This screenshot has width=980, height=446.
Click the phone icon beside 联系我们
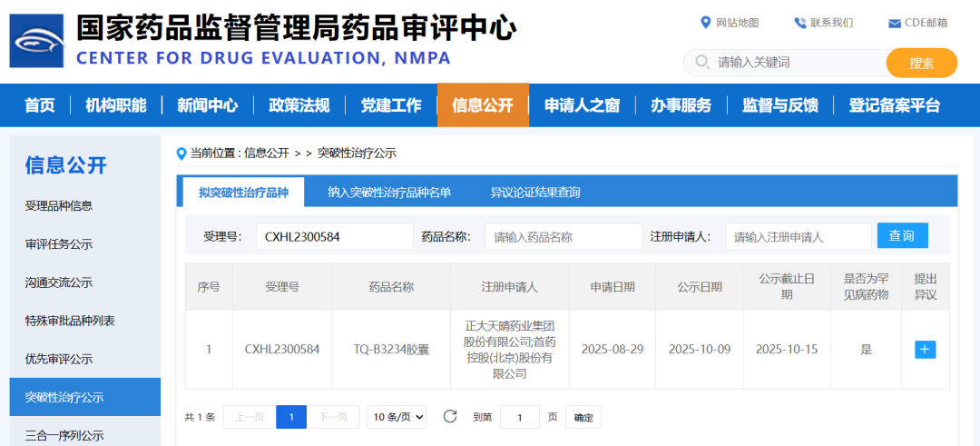pyautogui.click(x=800, y=23)
